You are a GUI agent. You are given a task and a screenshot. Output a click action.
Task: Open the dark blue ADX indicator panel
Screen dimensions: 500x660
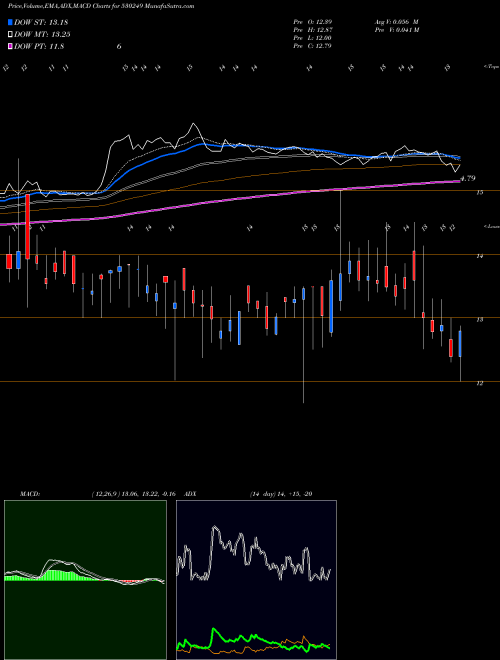256,580
